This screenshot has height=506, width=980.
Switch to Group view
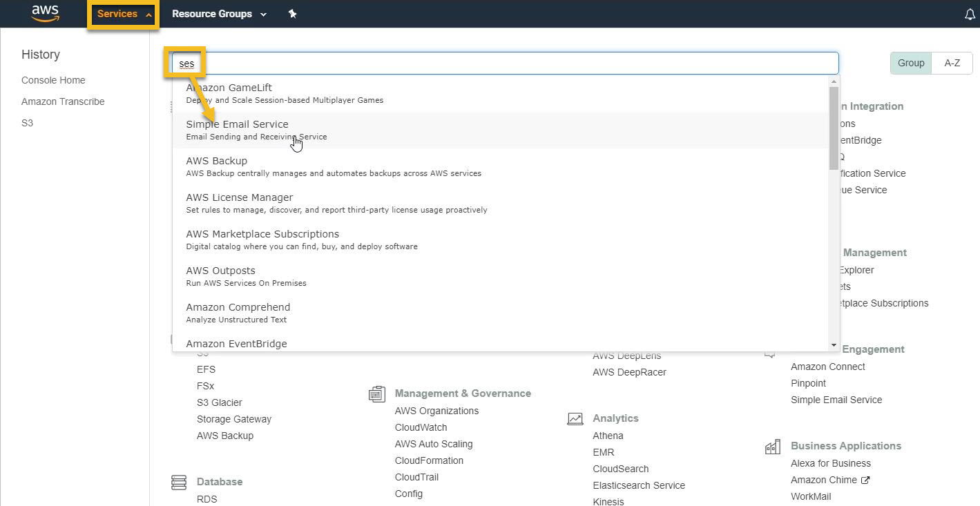point(911,63)
